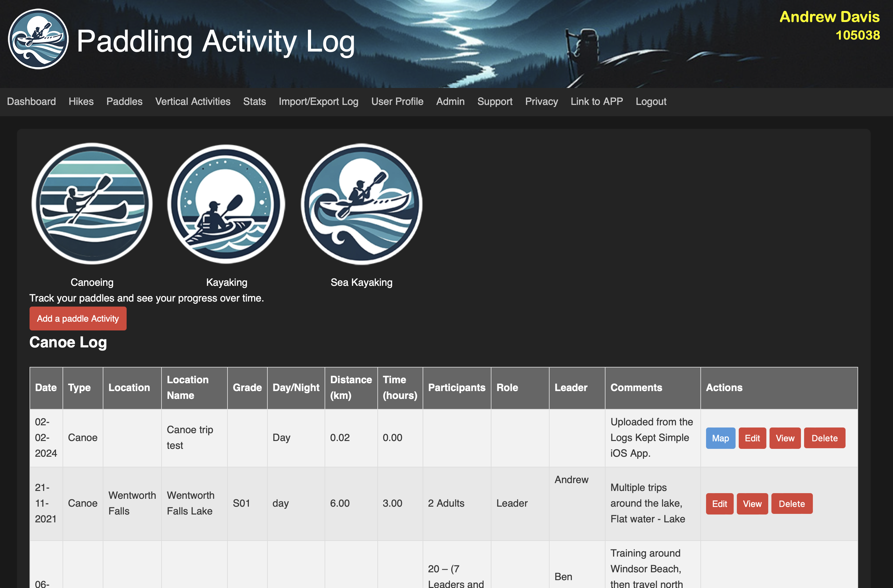Open the Paddles section
893x588 pixels.
coord(124,102)
